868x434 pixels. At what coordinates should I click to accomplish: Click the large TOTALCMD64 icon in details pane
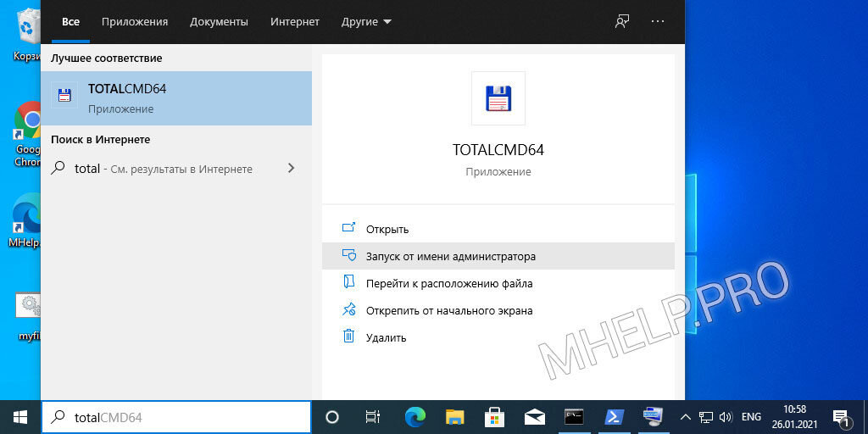pos(498,98)
